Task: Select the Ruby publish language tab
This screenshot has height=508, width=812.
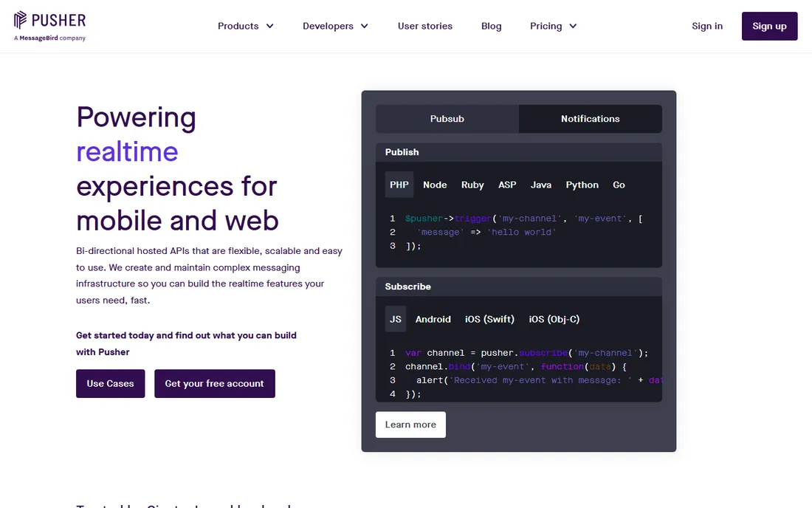Action: click(472, 185)
